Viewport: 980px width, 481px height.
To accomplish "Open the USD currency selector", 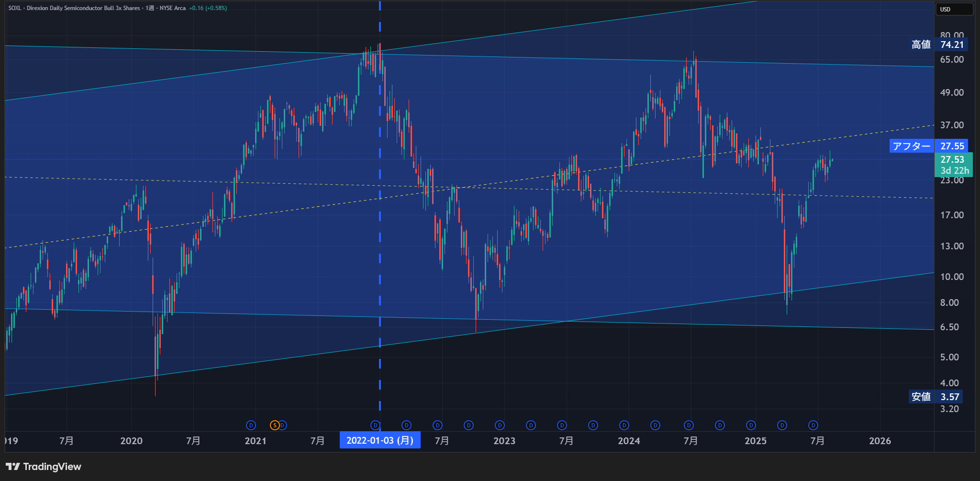I will [954, 9].
